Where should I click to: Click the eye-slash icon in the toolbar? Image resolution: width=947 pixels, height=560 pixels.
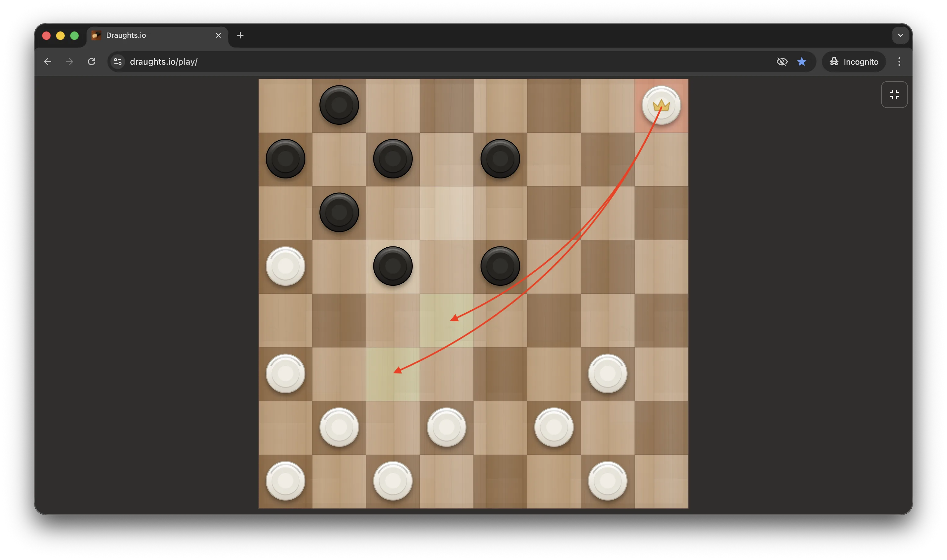coord(782,62)
